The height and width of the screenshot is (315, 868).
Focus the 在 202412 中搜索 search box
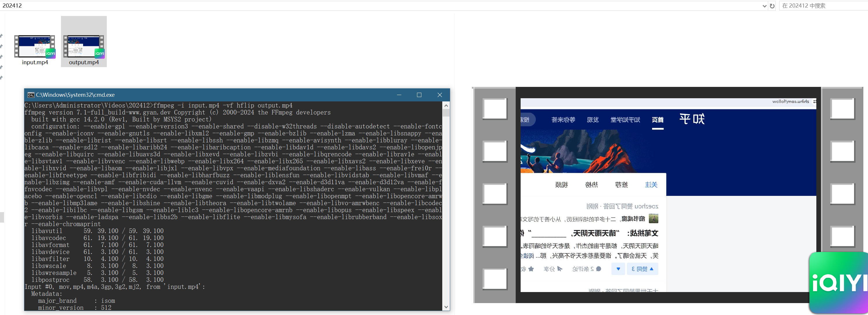pyautogui.click(x=822, y=6)
